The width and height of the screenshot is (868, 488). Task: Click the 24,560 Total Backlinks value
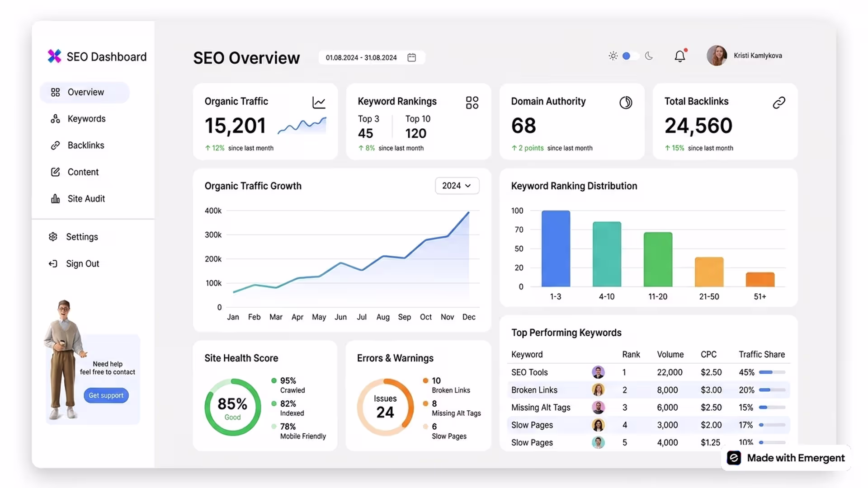click(x=698, y=126)
